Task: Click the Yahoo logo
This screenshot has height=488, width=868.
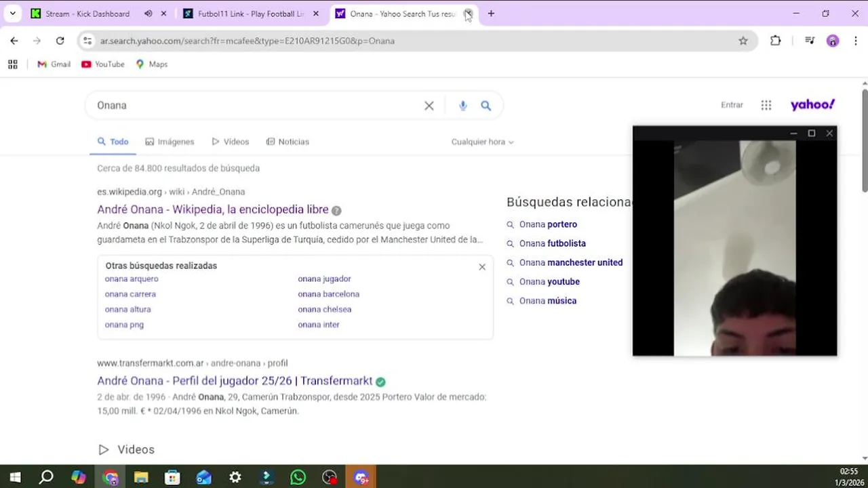Action: pyautogui.click(x=812, y=104)
